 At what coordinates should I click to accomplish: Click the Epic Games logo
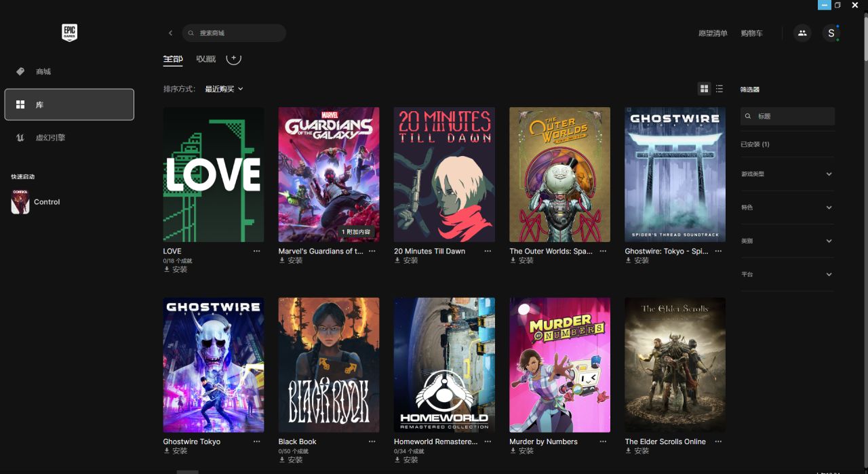point(69,33)
